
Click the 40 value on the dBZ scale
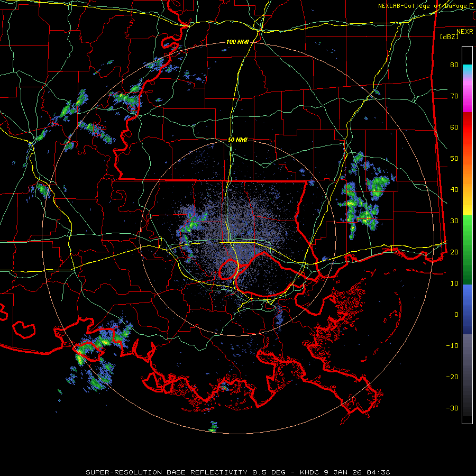pos(454,190)
